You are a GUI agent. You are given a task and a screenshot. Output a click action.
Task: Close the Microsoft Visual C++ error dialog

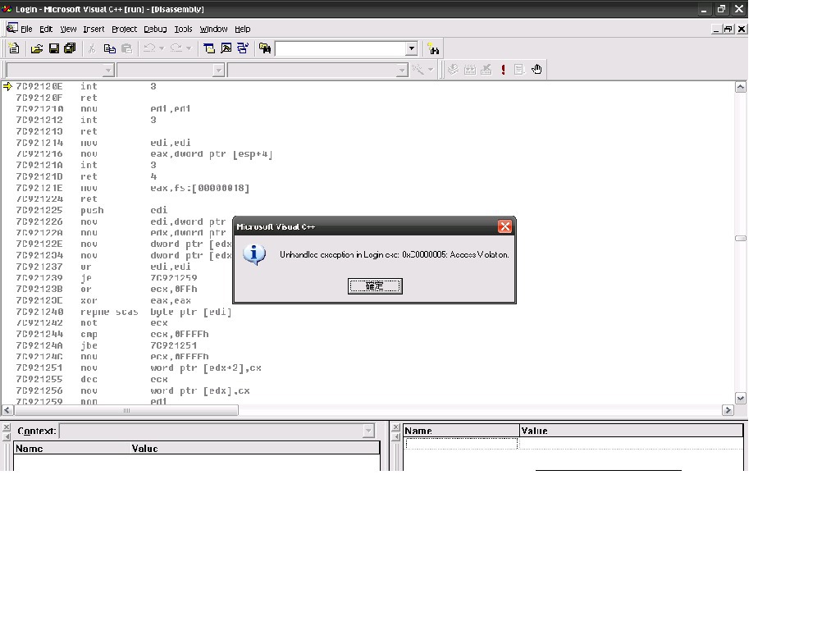pyautogui.click(x=504, y=226)
